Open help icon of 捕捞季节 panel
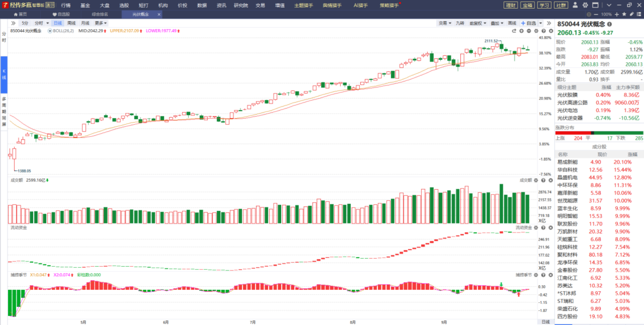 (x=543, y=275)
